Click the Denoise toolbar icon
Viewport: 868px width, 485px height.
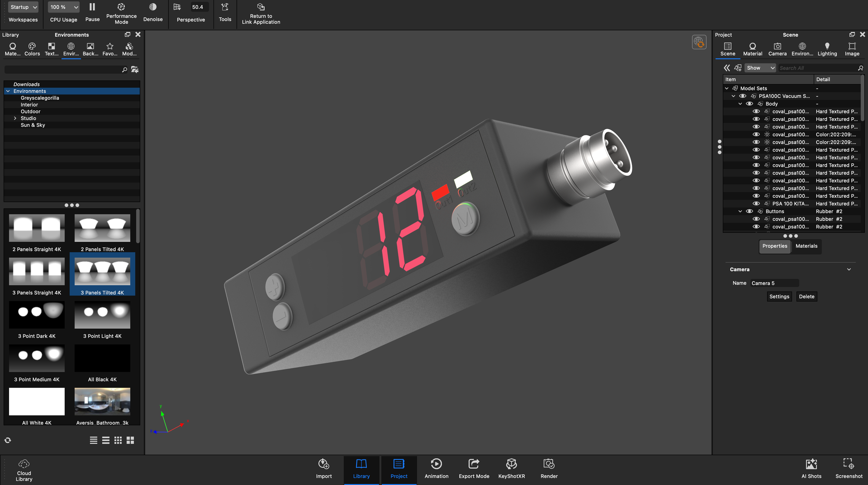[153, 7]
